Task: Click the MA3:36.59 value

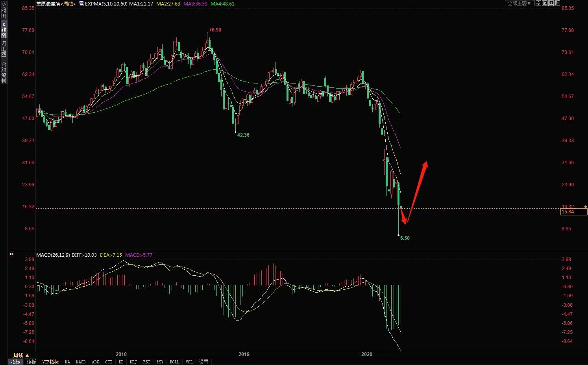Action: (x=196, y=4)
